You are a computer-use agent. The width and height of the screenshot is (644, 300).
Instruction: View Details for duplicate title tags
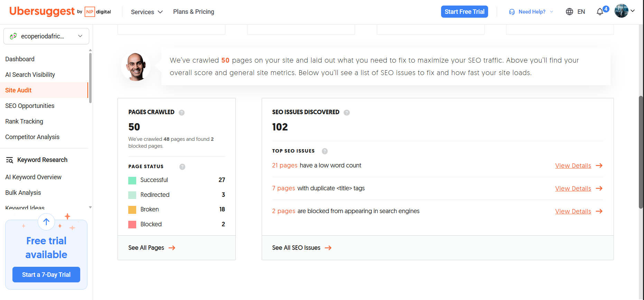pos(573,189)
